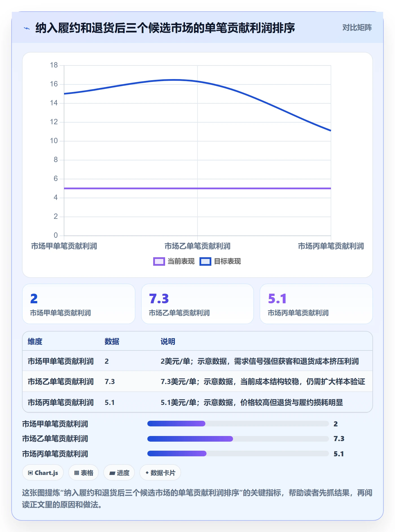Click the 维度 table column header
The image size is (395, 532).
coord(35,341)
